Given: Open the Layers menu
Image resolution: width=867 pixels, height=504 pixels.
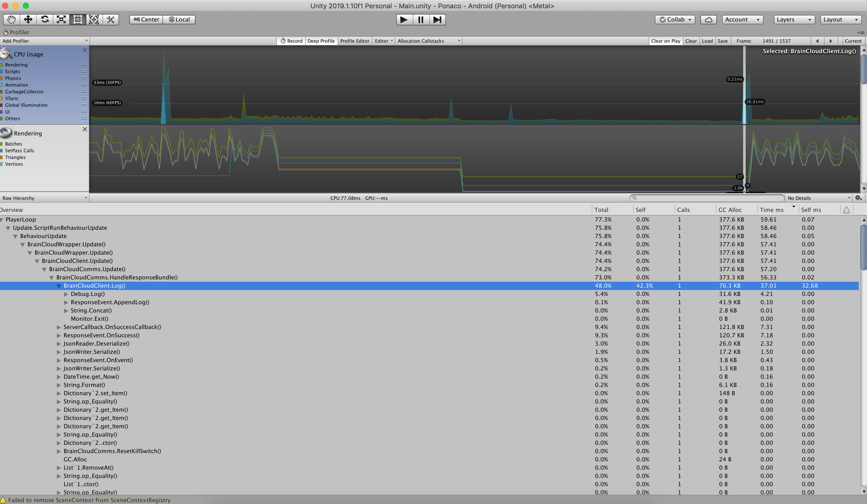Looking at the screenshot, I should pos(794,20).
